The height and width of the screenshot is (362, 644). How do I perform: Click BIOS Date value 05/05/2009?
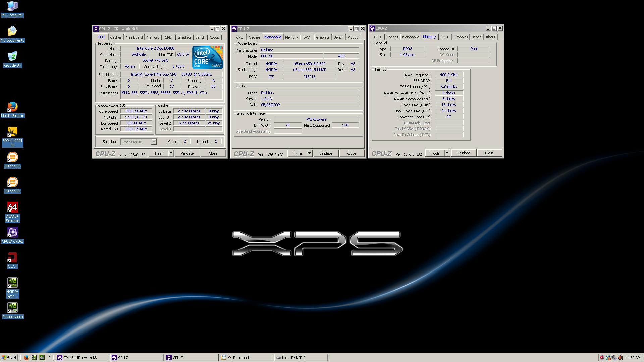309,105
